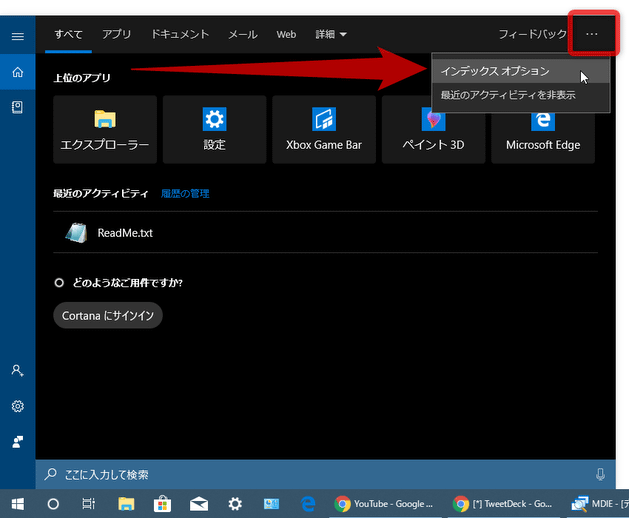
Task: Open the photo app icon on taskbar
Action: tap(271, 504)
